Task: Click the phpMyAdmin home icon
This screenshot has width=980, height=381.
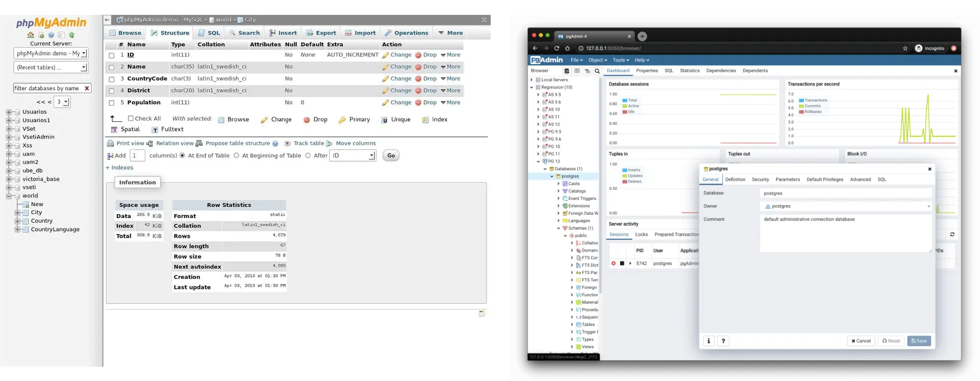Action: 31,35
